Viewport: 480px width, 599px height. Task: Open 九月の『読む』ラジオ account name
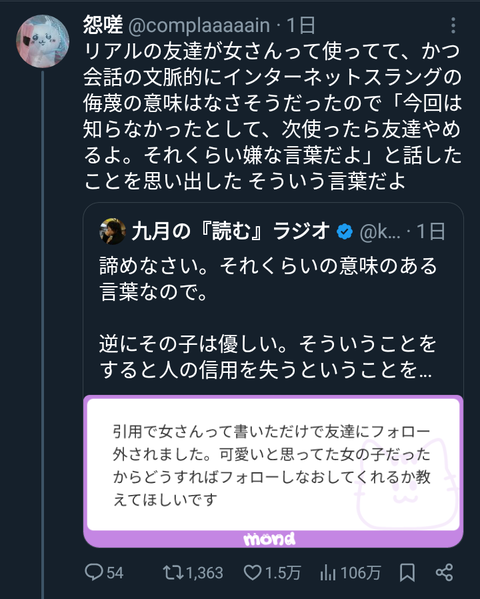click(x=230, y=231)
